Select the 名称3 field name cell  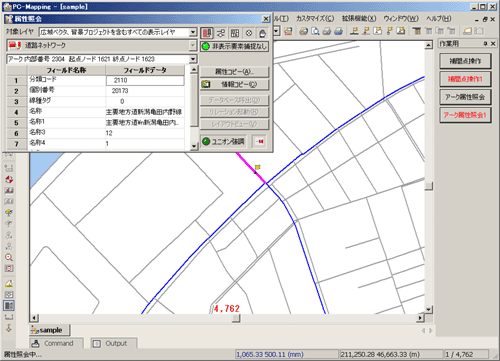click(67, 133)
